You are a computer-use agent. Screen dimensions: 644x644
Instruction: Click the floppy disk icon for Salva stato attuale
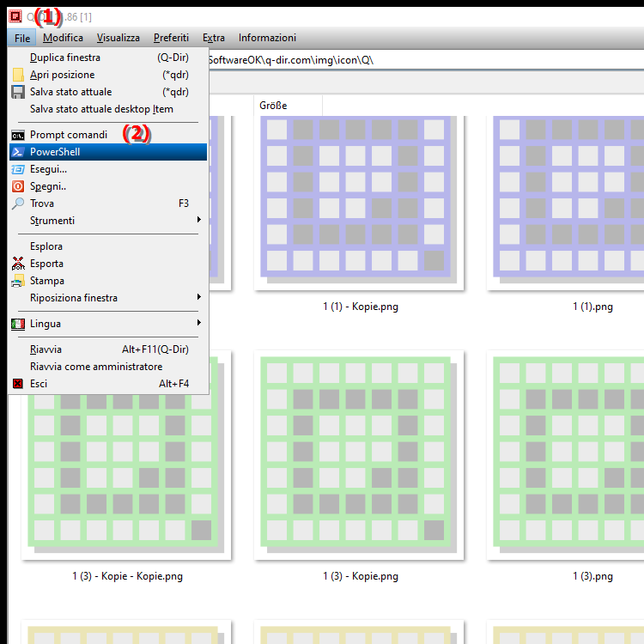[18, 92]
